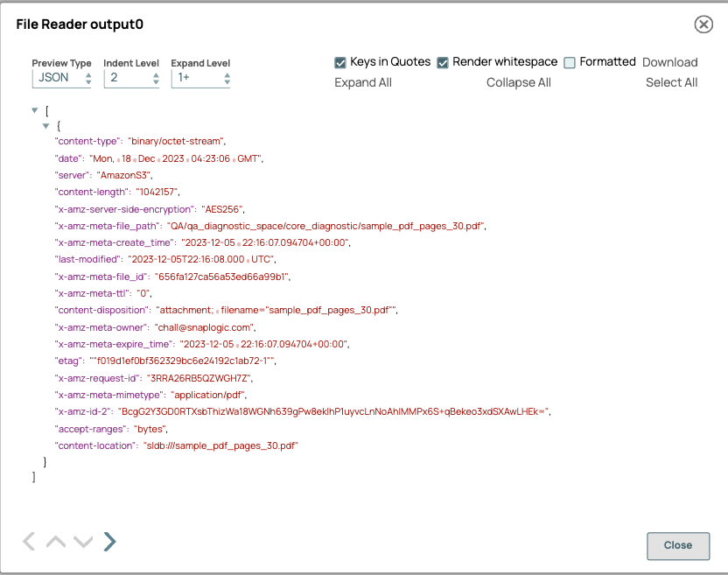Close the File Reader preview dialog
The width and height of the screenshot is (728, 575).
(677, 545)
